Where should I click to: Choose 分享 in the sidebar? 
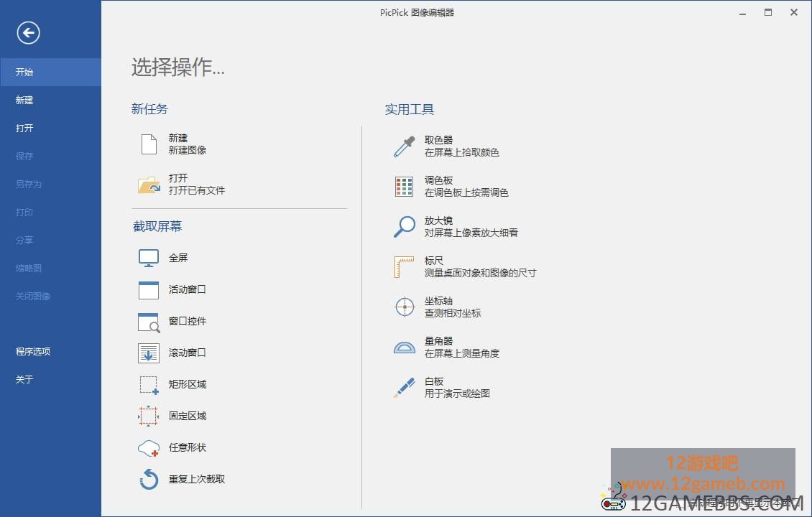51,240
